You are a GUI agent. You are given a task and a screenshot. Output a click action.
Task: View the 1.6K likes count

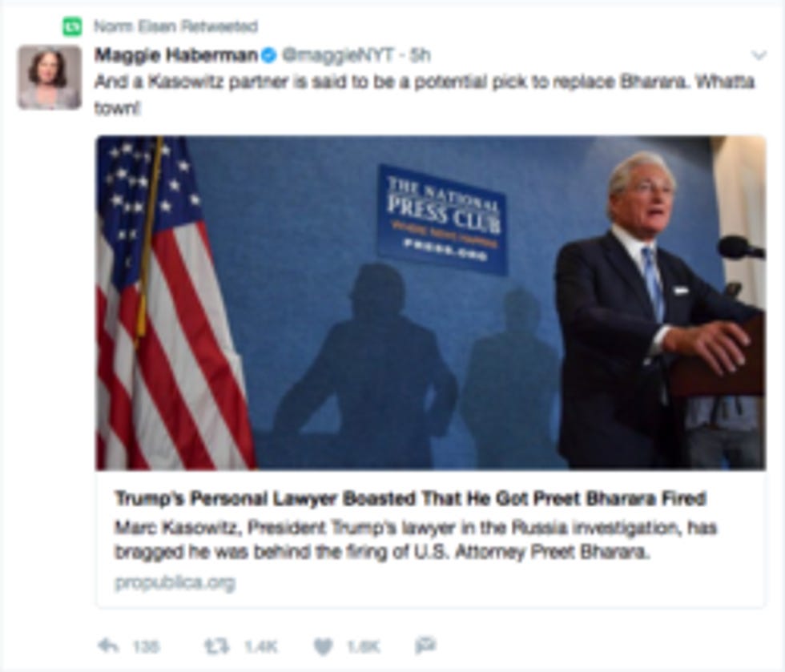pyautogui.click(x=364, y=647)
